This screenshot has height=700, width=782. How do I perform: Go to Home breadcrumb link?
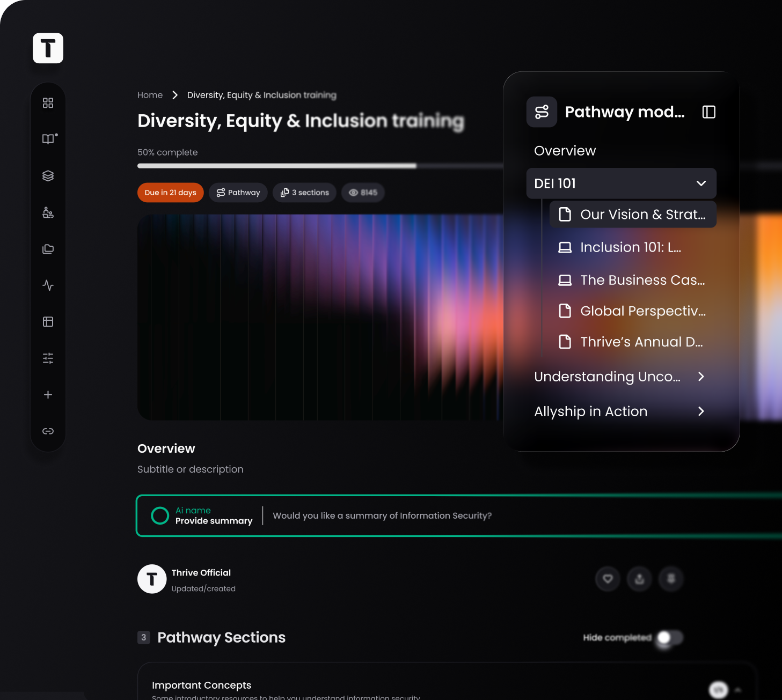pyautogui.click(x=150, y=95)
